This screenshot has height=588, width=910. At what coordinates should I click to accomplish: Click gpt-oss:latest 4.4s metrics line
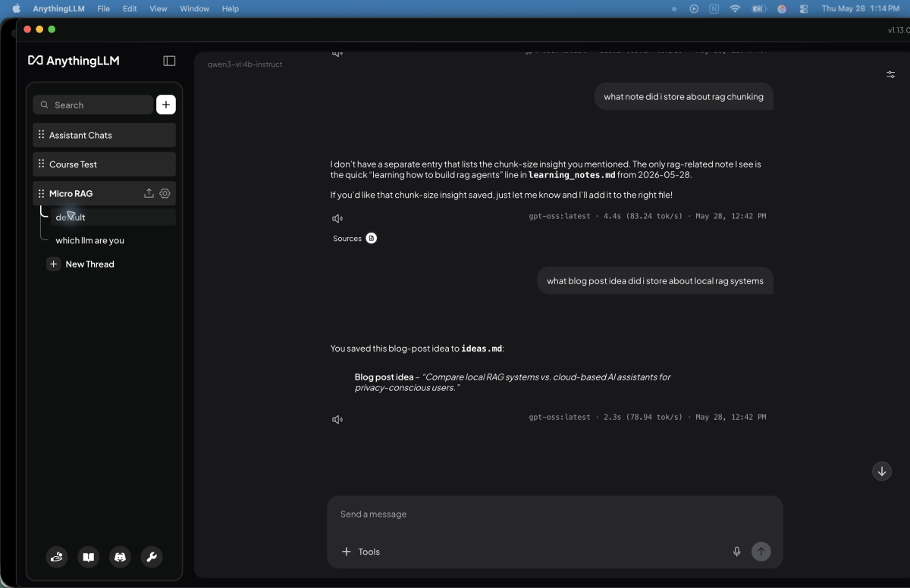(x=647, y=216)
